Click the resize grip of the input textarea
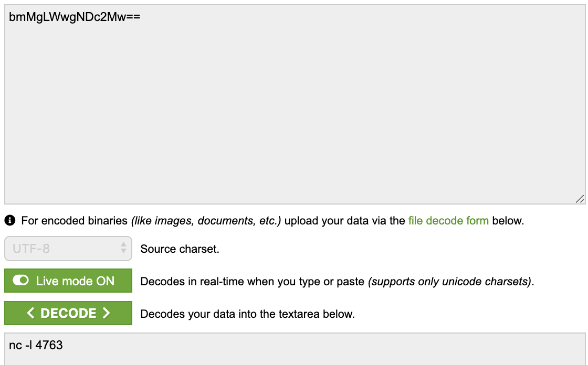 [x=580, y=199]
